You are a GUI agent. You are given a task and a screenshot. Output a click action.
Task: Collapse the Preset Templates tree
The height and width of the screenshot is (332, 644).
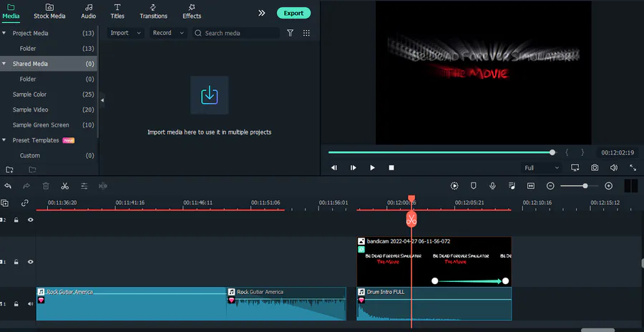click(x=4, y=140)
